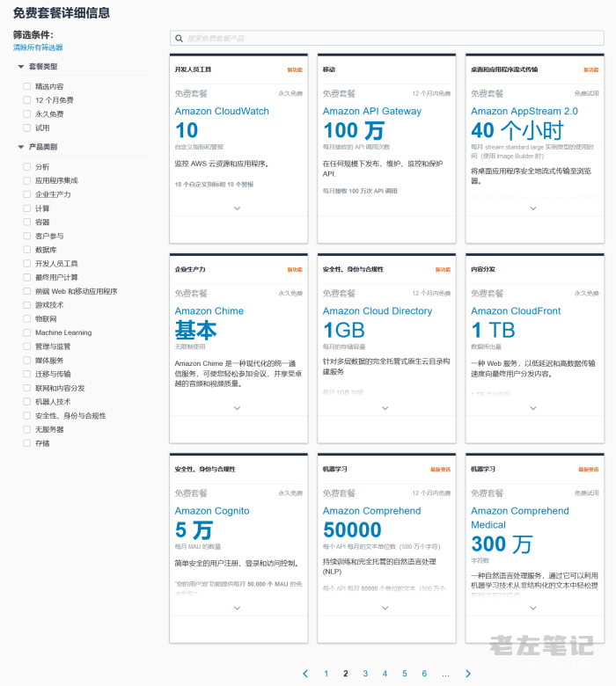The image size is (616, 686).
Task: Enable the 12 个月免费 filter
Action: (x=27, y=100)
